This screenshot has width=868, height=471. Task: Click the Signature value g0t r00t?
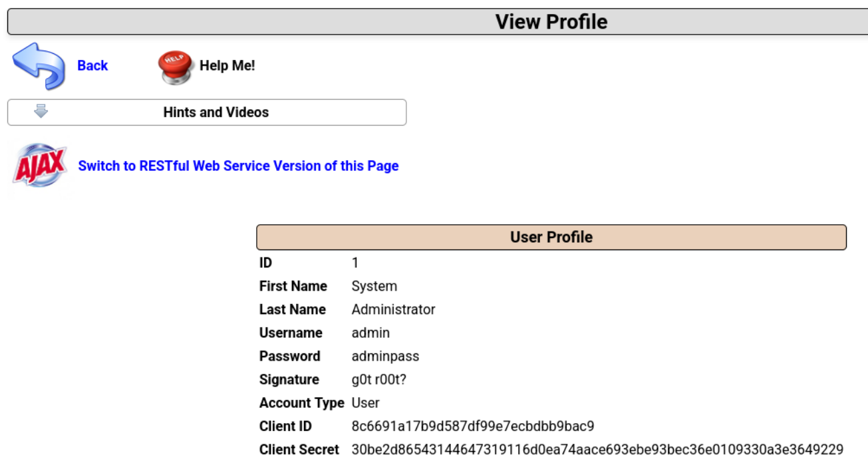click(x=379, y=379)
